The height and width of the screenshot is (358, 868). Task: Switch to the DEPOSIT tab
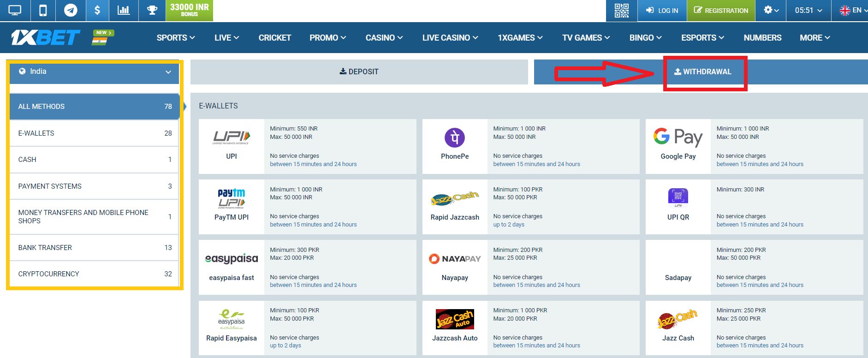[359, 72]
